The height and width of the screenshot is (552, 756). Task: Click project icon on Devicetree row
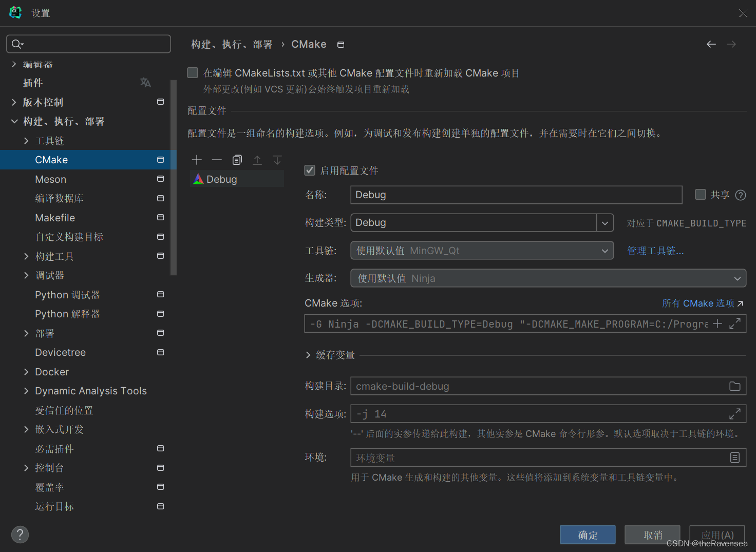click(160, 352)
